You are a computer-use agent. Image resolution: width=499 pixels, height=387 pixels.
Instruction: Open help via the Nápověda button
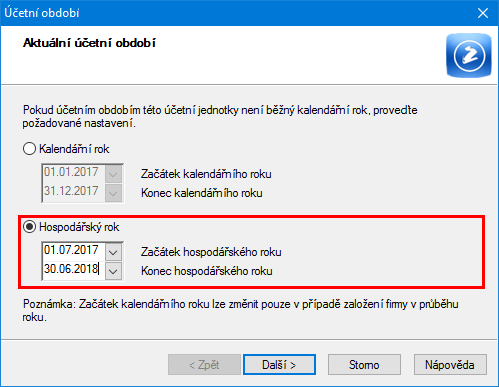450,365
